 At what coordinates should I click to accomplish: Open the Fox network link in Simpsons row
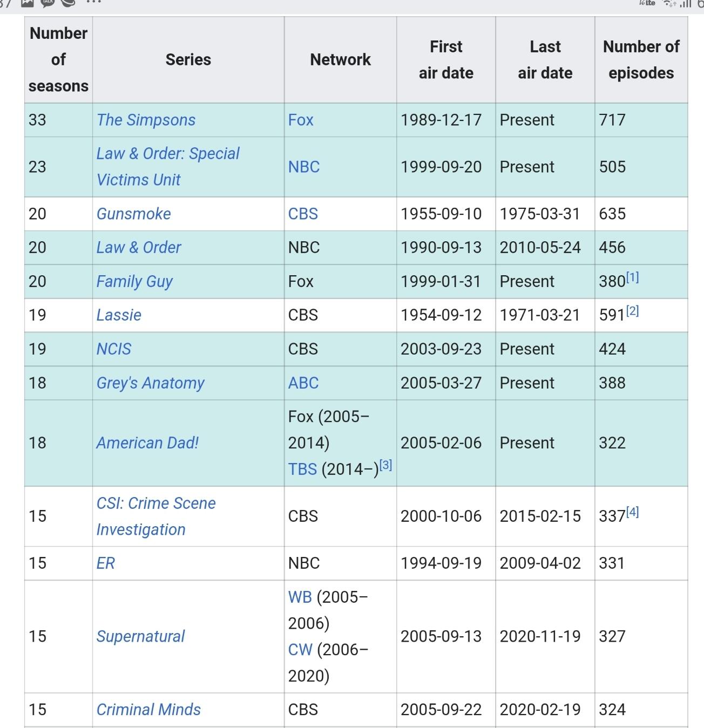tap(301, 120)
